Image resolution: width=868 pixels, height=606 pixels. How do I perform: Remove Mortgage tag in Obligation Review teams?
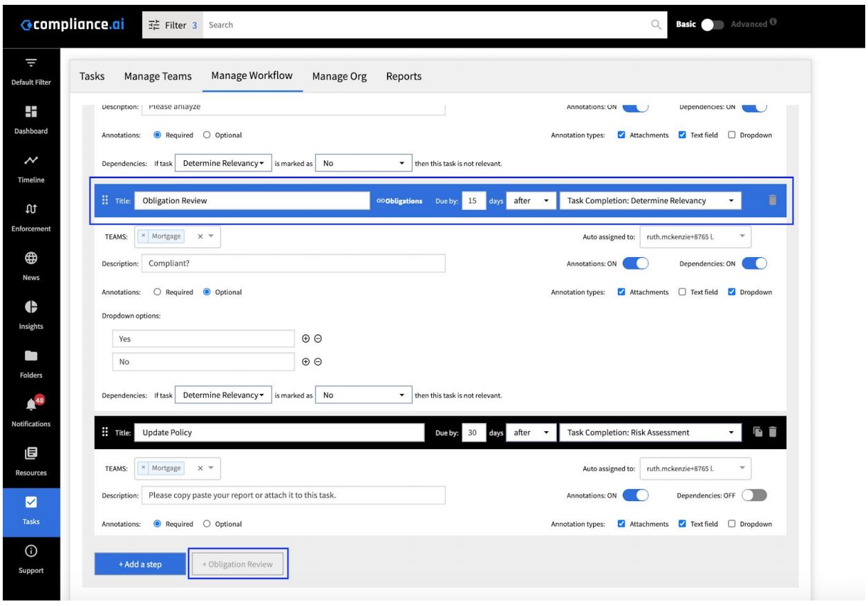pos(142,236)
